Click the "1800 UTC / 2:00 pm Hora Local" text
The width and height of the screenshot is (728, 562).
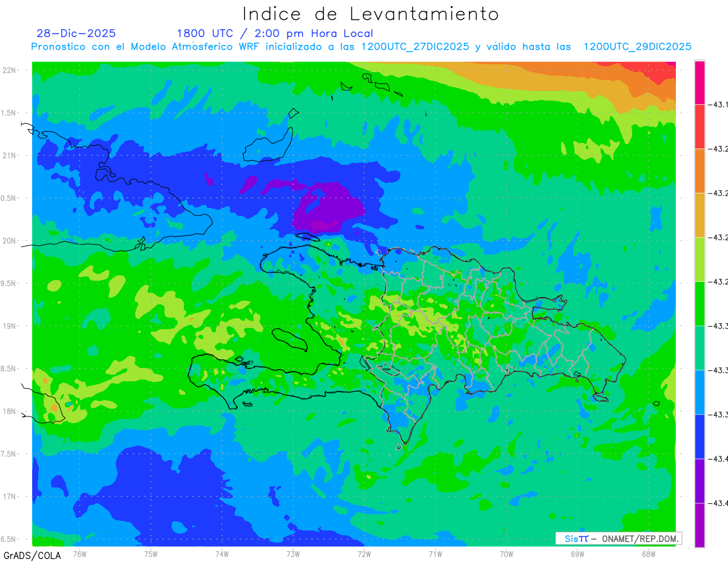pos(275,33)
